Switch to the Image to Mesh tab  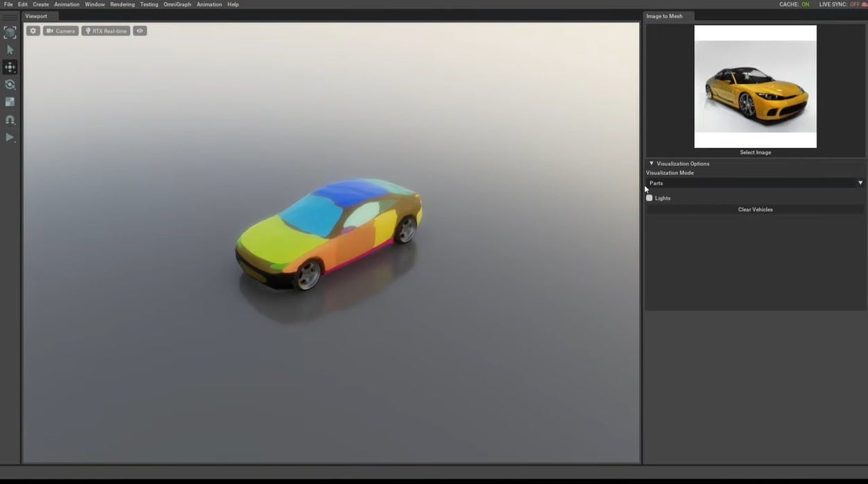tap(664, 16)
